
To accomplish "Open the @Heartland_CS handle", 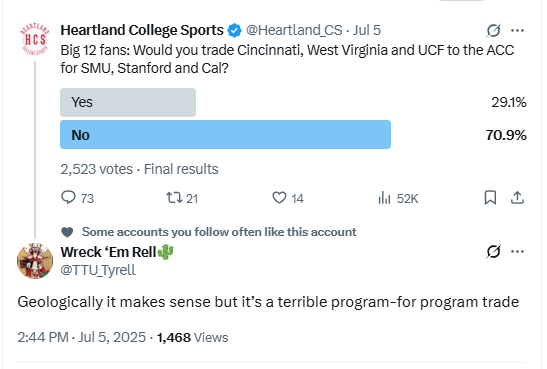I will coord(294,30).
